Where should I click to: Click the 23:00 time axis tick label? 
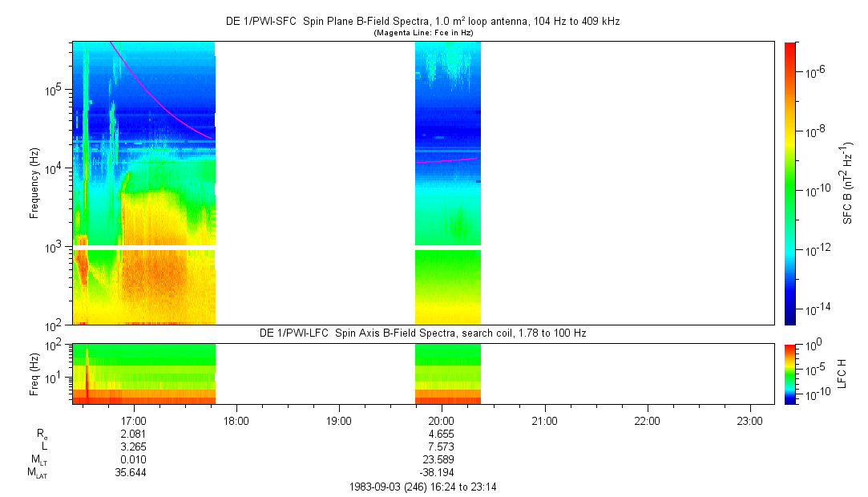pos(749,419)
